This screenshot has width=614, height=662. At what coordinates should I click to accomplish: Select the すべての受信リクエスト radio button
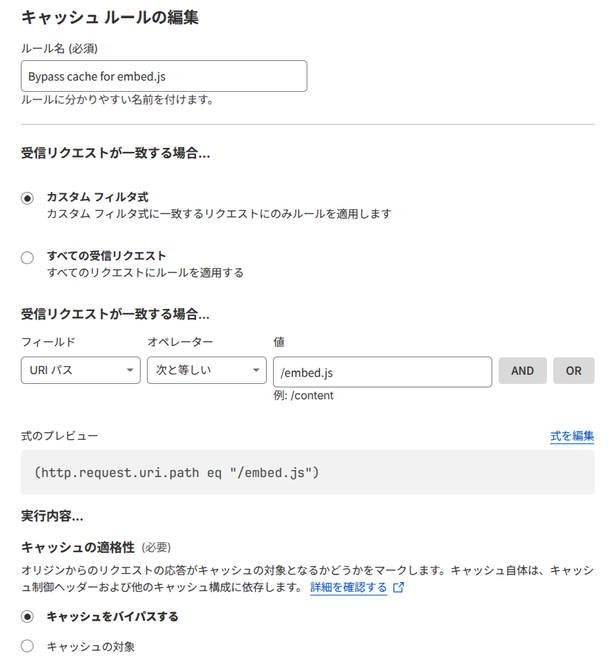click(28, 257)
